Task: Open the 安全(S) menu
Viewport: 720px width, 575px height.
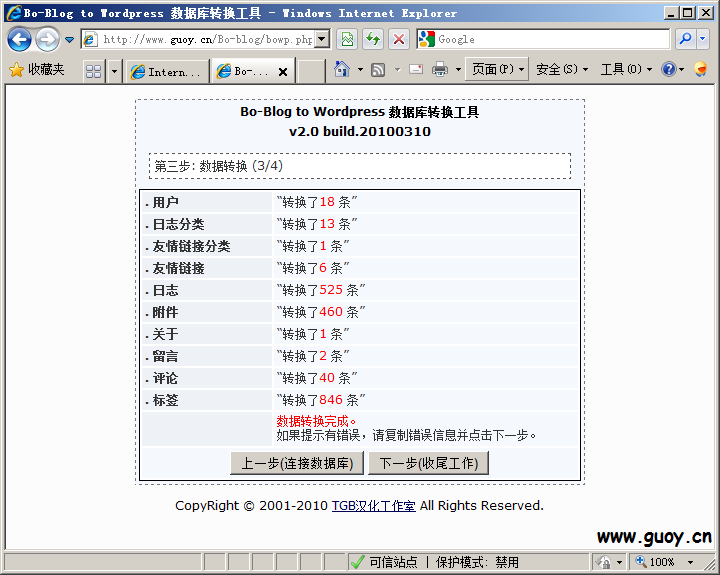Action: click(x=562, y=69)
